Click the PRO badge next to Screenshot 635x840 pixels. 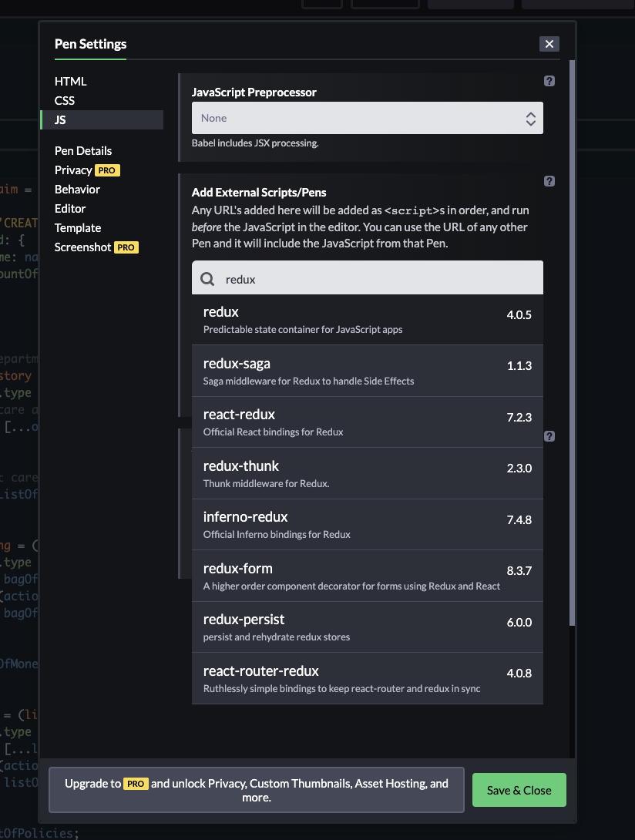(126, 247)
